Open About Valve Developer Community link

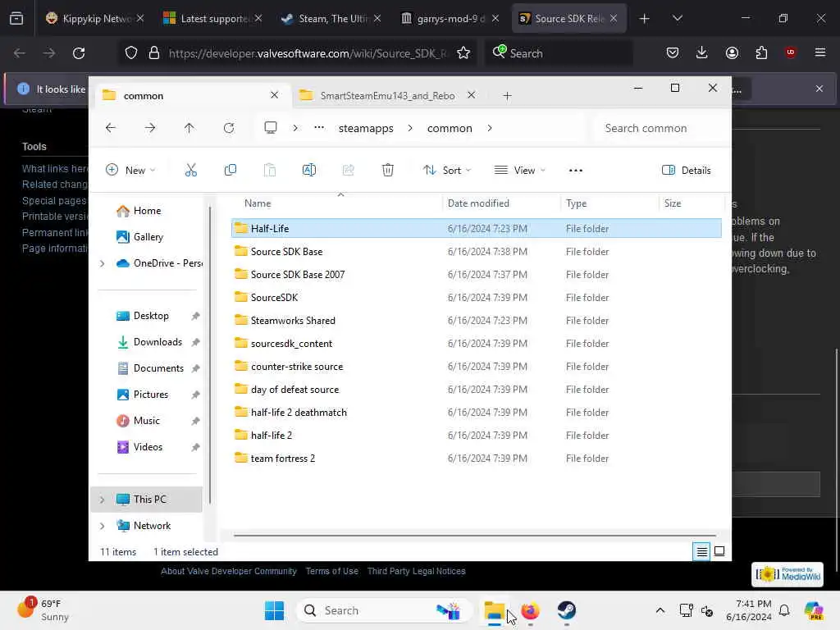point(229,571)
